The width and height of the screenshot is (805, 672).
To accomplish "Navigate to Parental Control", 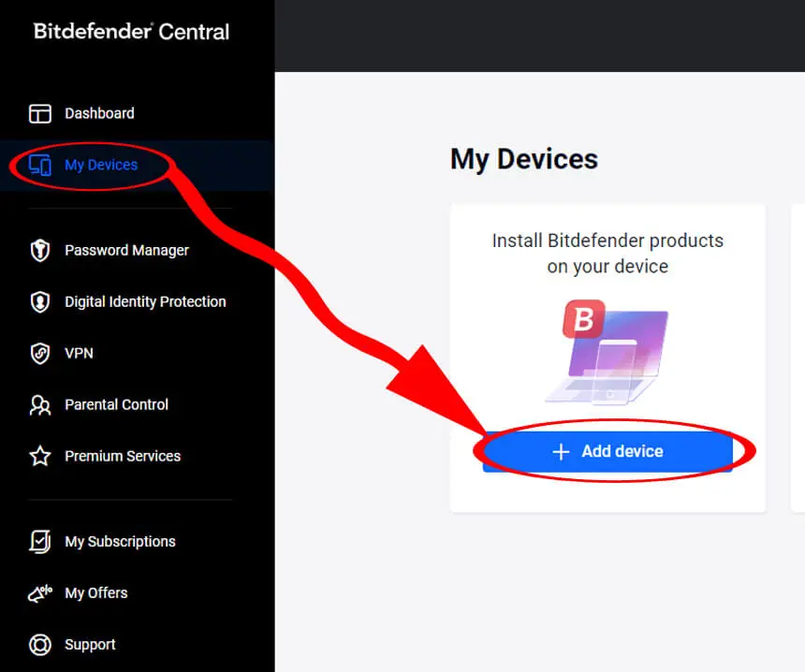I will (116, 405).
